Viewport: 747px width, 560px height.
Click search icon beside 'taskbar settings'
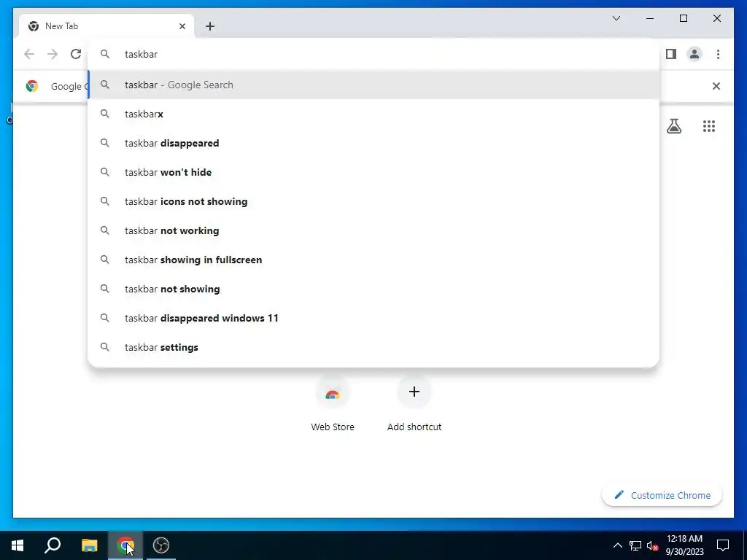pyautogui.click(x=105, y=347)
